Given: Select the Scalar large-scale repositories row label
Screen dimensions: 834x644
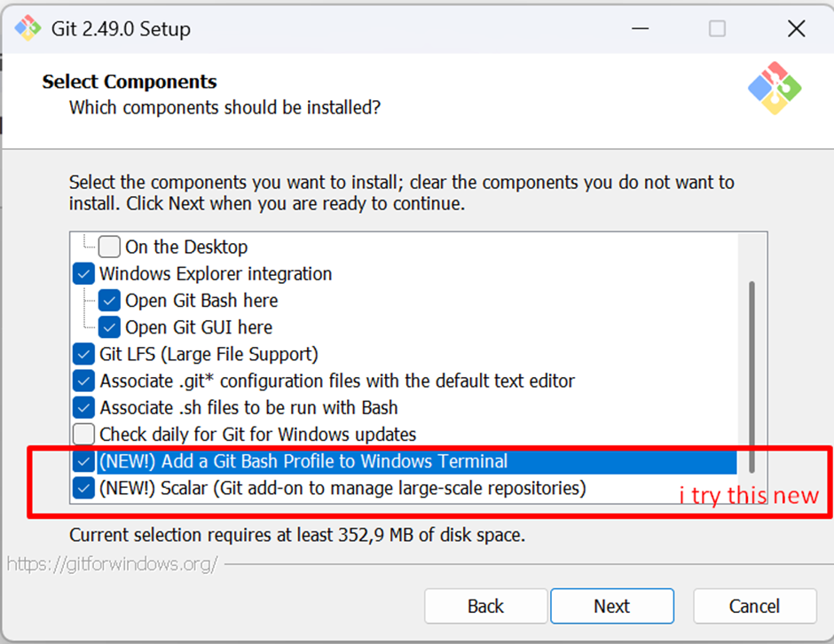Looking at the screenshot, I should point(342,488).
